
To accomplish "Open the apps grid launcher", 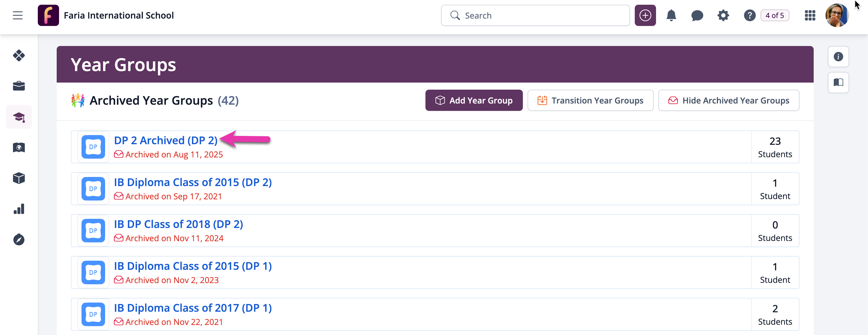I will click(x=810, y=16).
